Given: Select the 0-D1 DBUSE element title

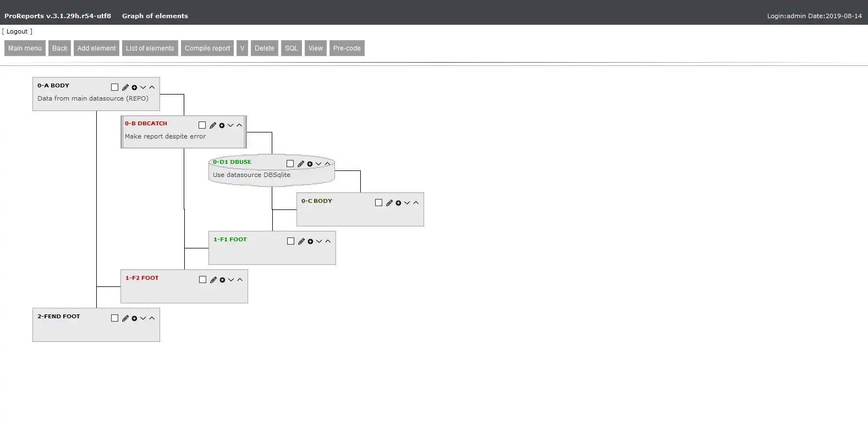Looking at the screenshot, I should (232, 162).
